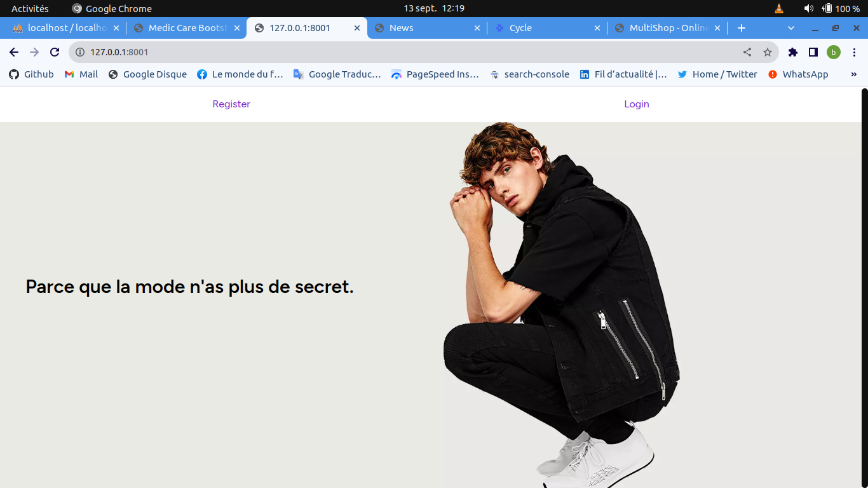This screenshot has width=868, height=488.
Task: Switch to the MultiShop tab
Action: click(x=667, y=28)
